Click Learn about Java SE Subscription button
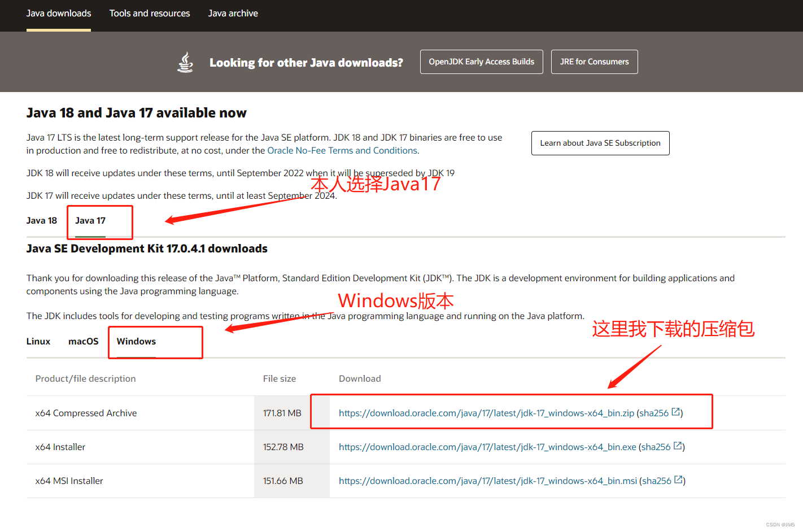The image size is (803, 532). [x=600, y=143]
